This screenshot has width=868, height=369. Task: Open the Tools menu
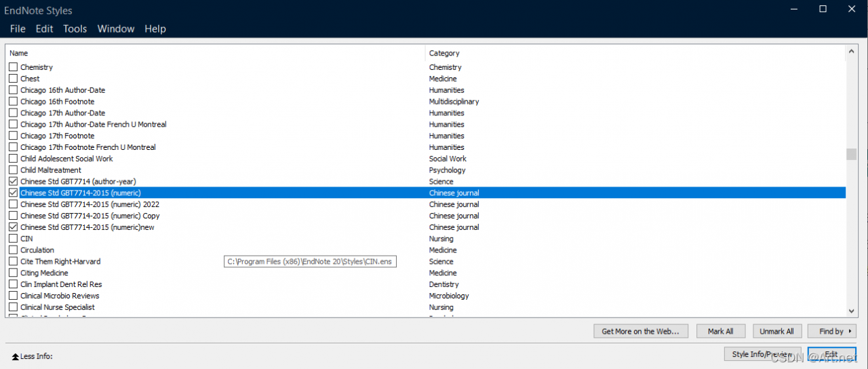pyautogui.click(x=75, y=28)
